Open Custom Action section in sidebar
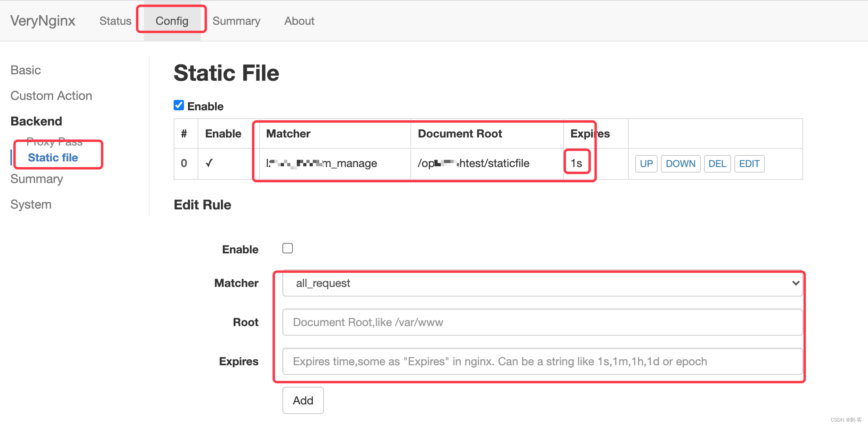 [x=51, y=96]
